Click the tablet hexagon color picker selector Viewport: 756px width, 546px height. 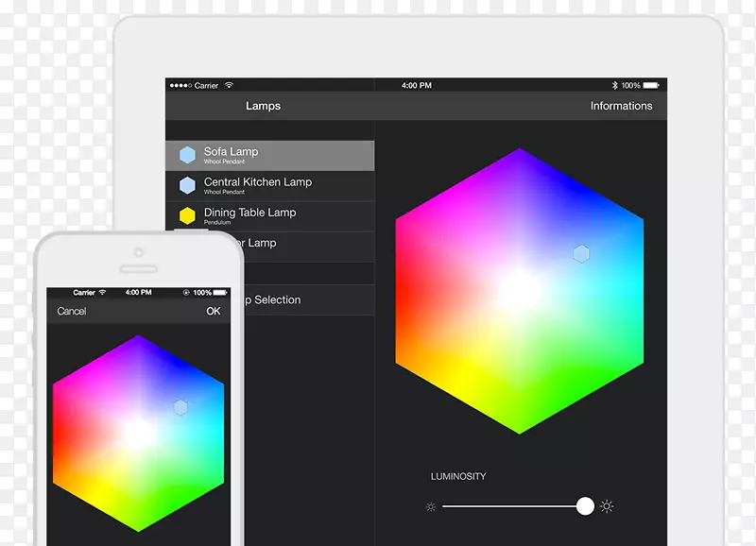(x=581, y=254)
